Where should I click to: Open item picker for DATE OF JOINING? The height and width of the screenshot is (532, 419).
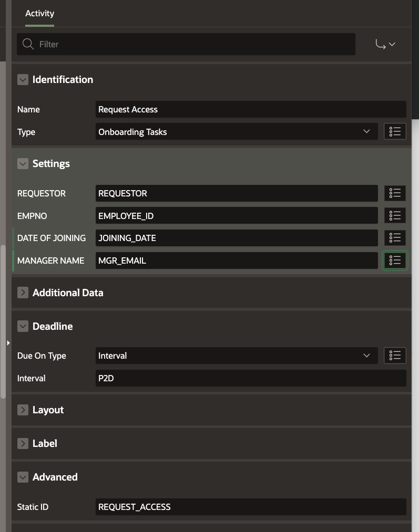[395, 238]
